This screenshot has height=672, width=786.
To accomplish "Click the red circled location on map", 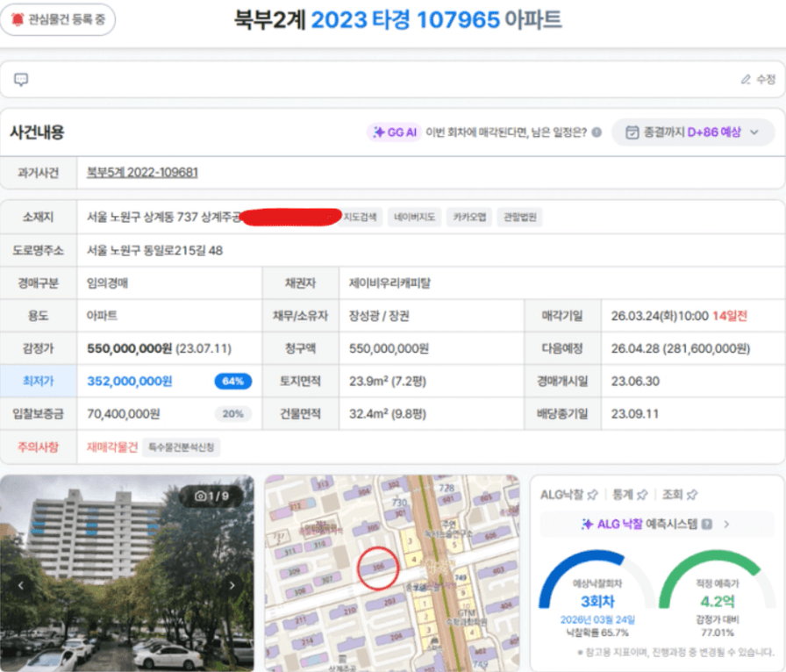I will point(378,568).
